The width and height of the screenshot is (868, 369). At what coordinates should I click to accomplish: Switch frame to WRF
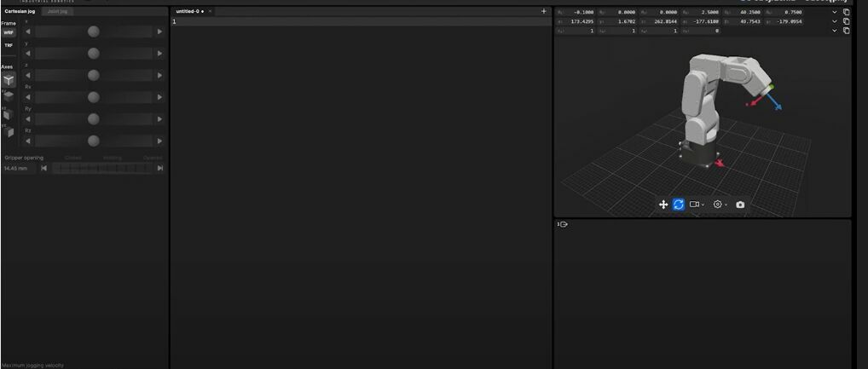tap(9, 32)
